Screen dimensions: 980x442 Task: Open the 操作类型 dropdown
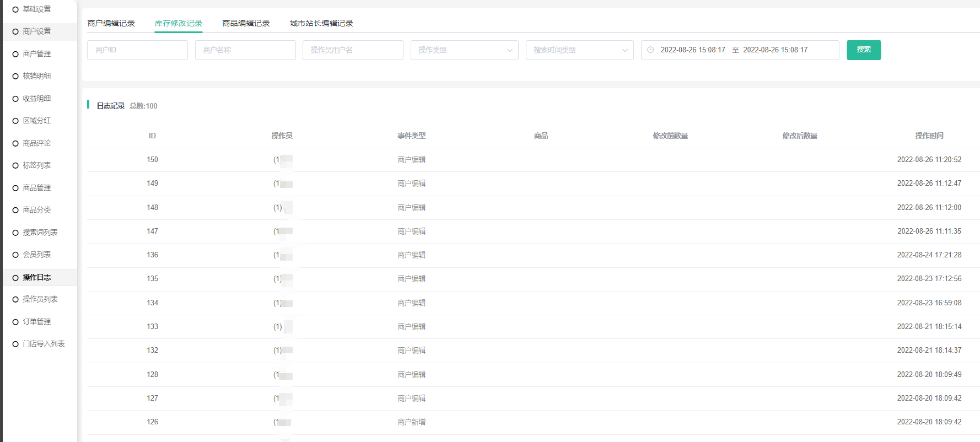[x=464, y=50]
